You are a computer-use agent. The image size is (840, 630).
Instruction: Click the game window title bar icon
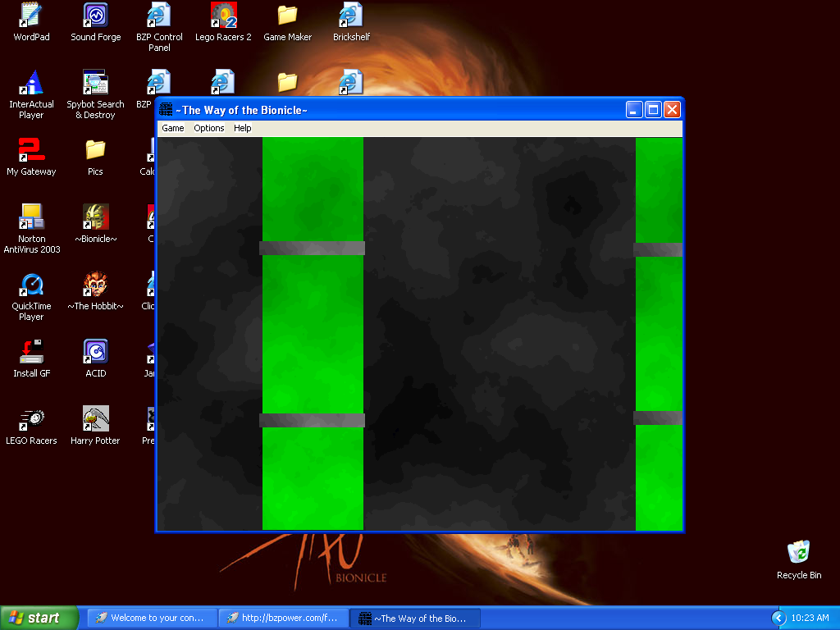pyautogui.click(x=166, y=109)
